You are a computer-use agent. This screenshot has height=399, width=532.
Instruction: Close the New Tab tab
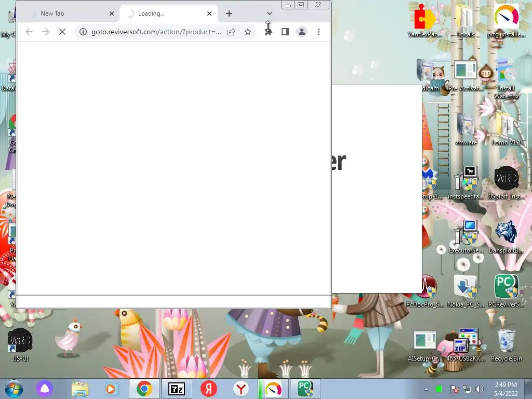tap(112, 14)
